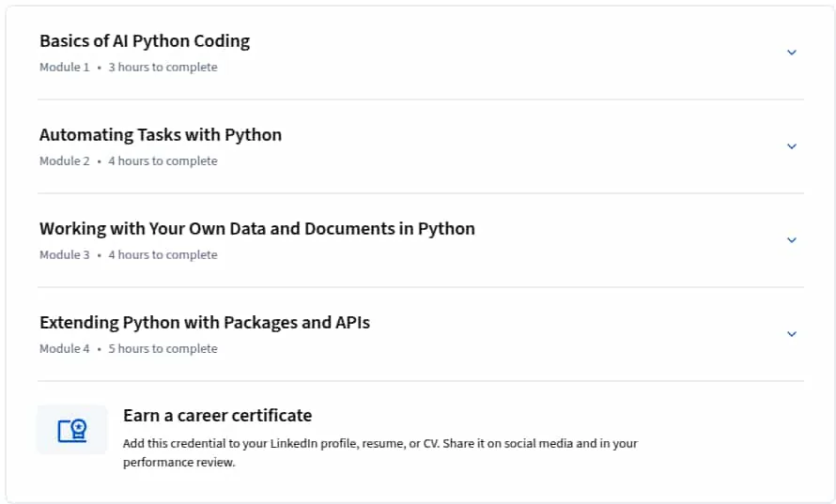Open Automating Tasks with Python title

(161, 135)
